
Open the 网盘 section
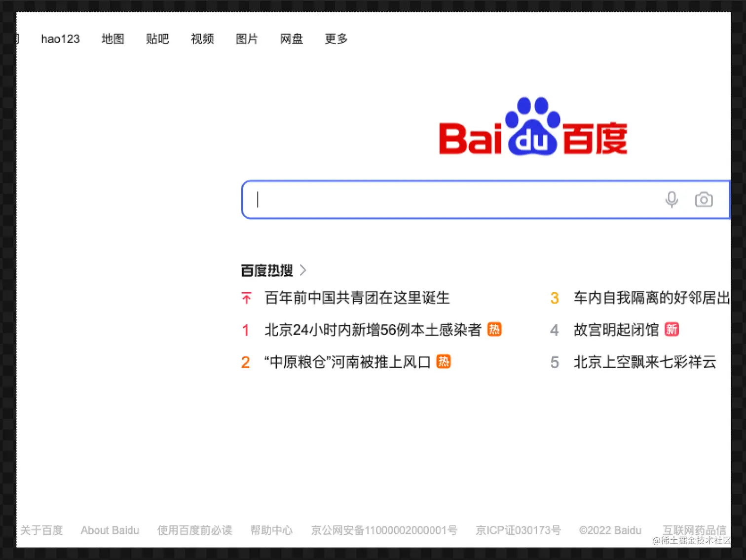coord(291,39)
